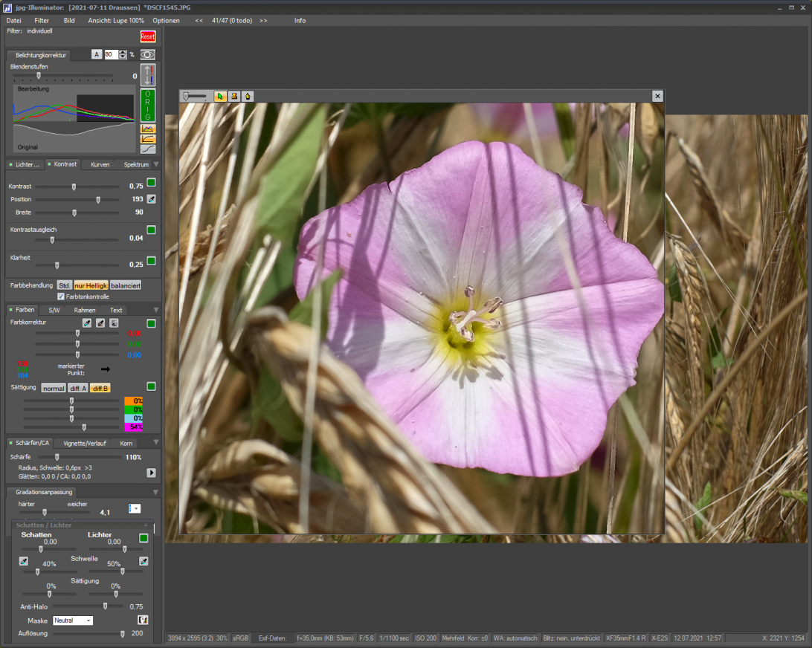Select the RGB histogram display icon
This screenshot has width=812, height=648.
tap(148, 129)
